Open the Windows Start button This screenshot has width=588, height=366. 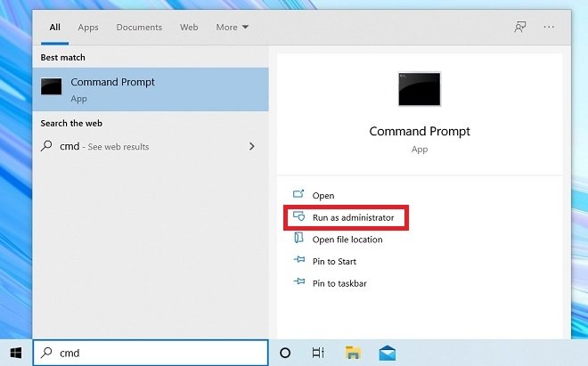(16, 353)
